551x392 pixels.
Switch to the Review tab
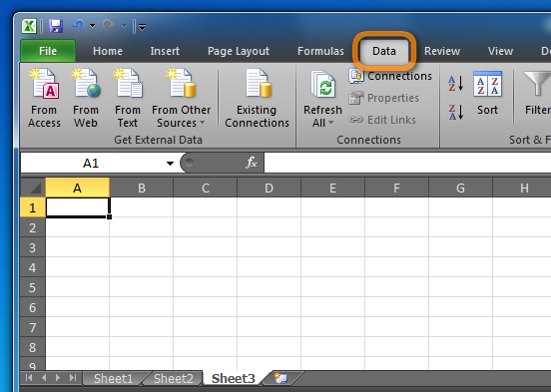[442, 51]
